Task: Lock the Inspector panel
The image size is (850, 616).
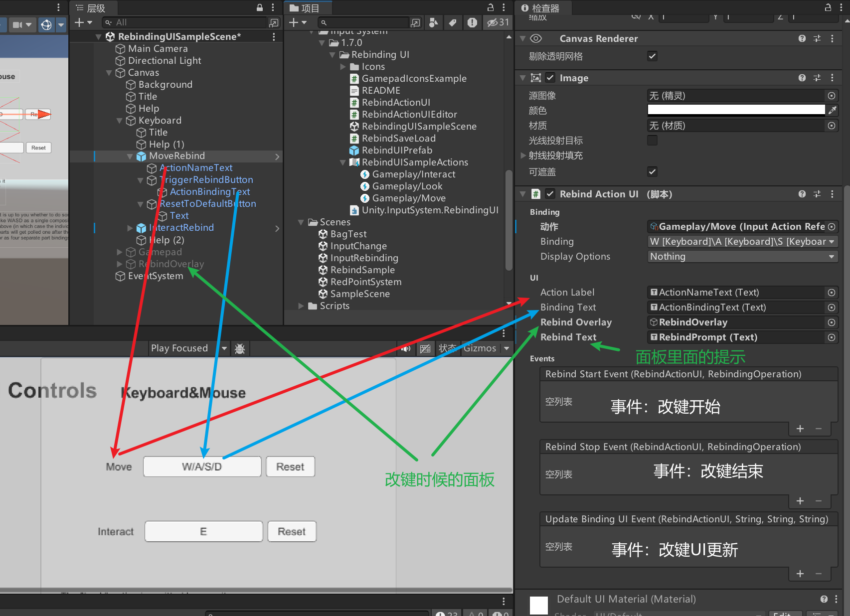Action: coord(828,7)
